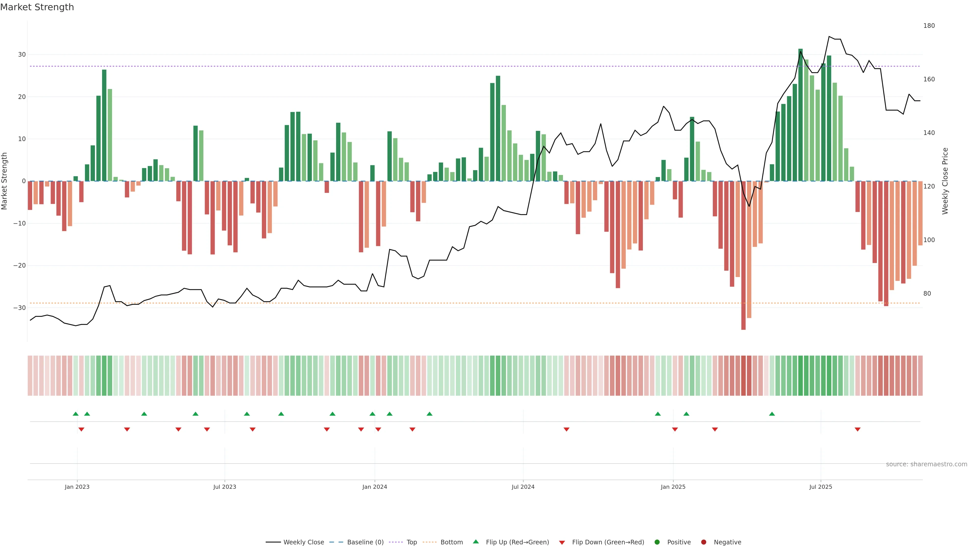Click the Market Strength chart title

coord(37,7)
